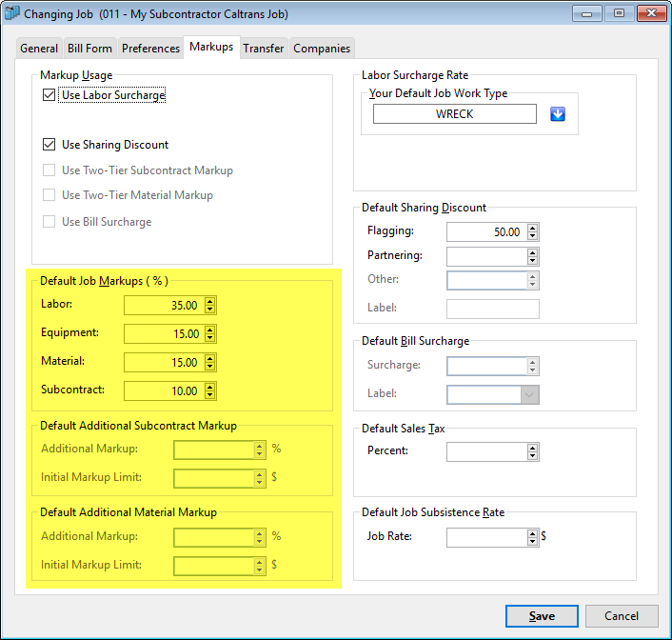Screen dimensions: 672x640
Task: Decrease the Subsistence Job Rate
Action: (532, 542)
